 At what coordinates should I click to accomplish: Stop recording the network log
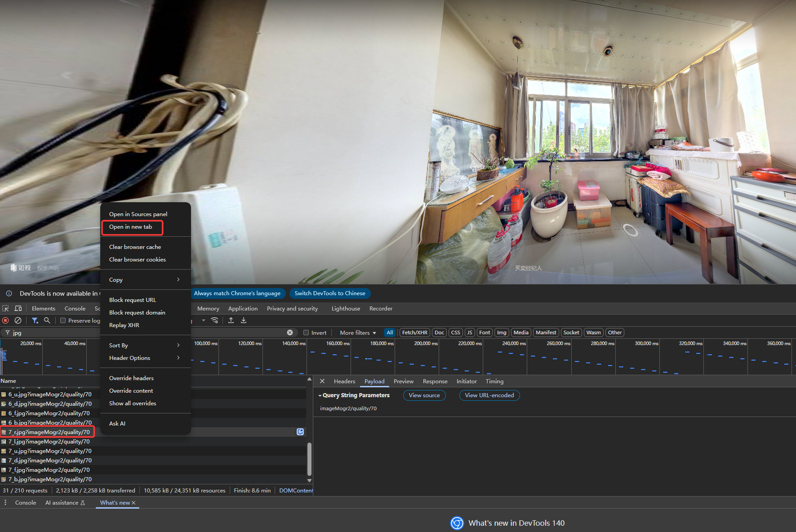[5, 320]
